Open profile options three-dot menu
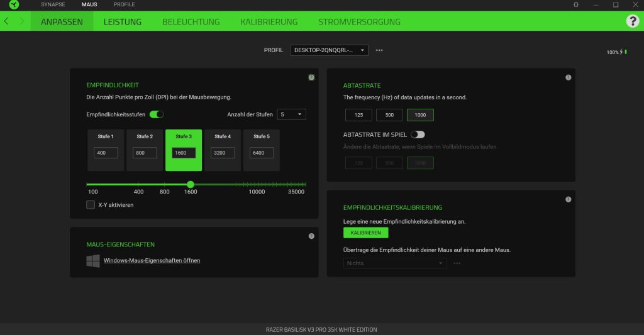Screen dimensions: 644x335 click(x=379, y=50)
